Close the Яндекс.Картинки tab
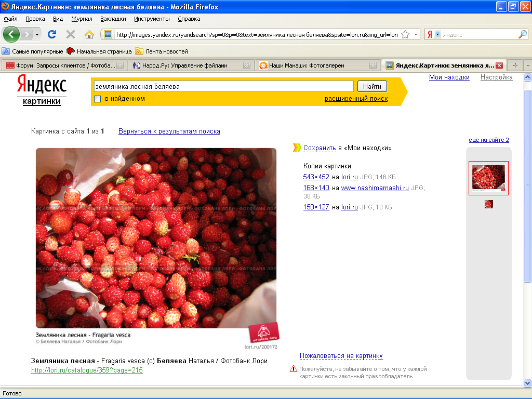This screenshot has height=399, width=532. coord(499,65)
